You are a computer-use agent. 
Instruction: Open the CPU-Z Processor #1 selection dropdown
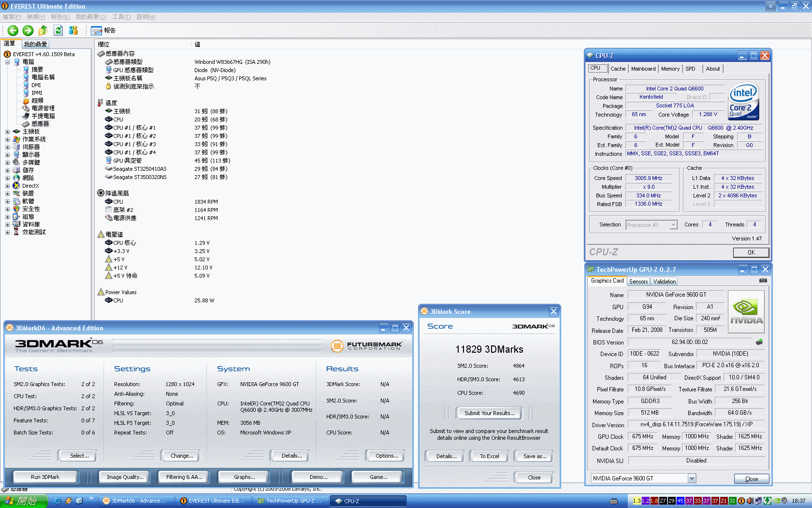coord(673,225)
